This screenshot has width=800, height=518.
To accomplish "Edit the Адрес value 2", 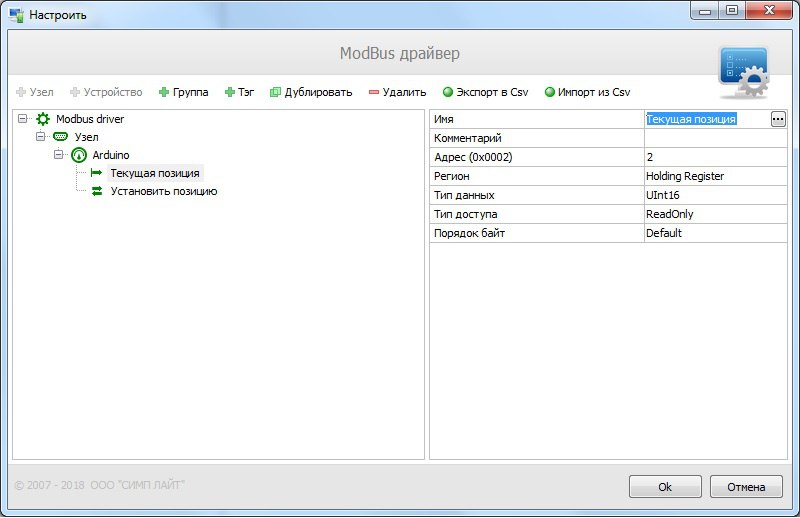I will coord(716,157).
